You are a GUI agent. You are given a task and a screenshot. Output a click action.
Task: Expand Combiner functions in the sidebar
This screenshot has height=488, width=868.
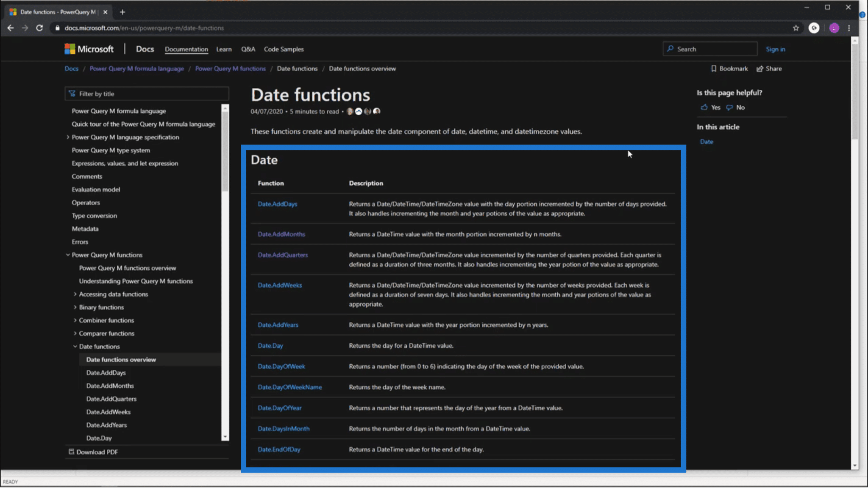click(x=75, y=320)
